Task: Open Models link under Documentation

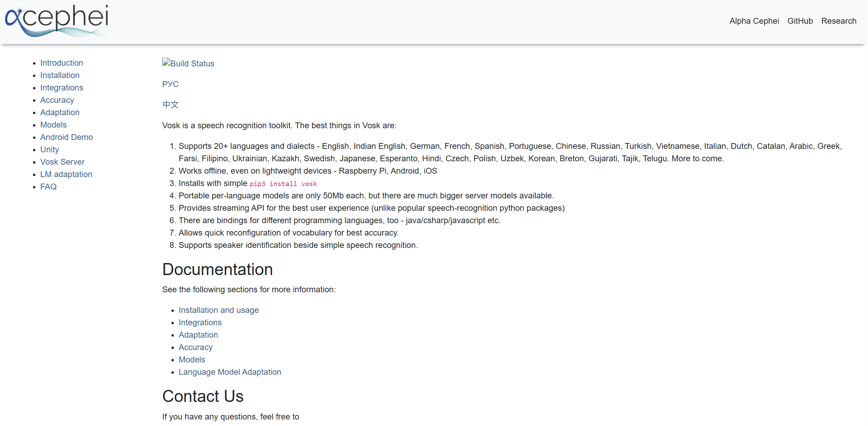Action: 192,360
